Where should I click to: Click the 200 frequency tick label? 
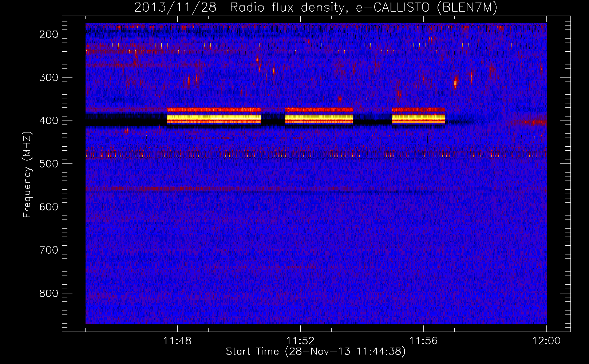(x=48, y=34)
